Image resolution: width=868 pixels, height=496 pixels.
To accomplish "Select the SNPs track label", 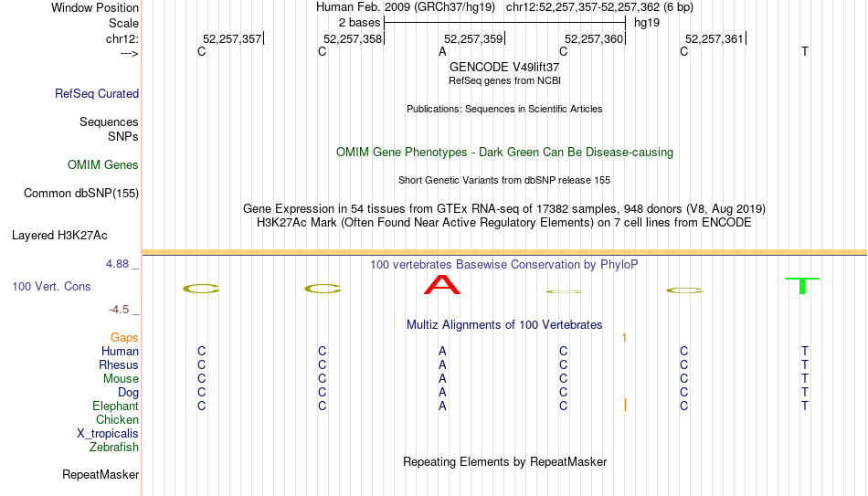I will click(123, 136).
